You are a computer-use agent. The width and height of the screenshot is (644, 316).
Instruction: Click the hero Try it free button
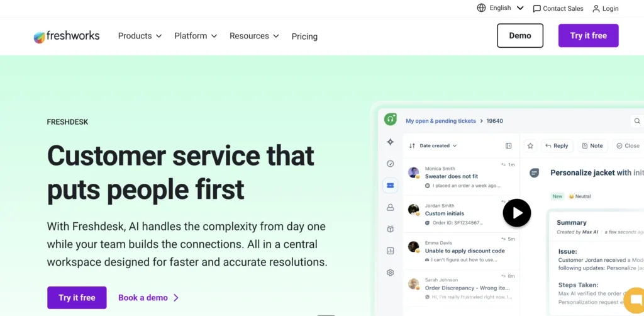pyautogui.click(x=77, y=298)
